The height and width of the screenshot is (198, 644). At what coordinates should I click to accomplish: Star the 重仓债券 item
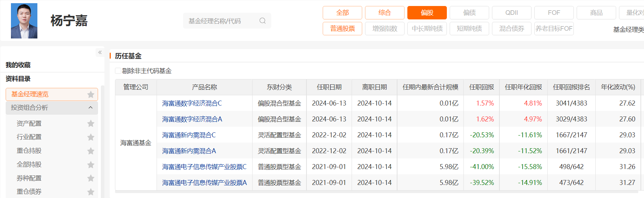(x=91, y=192)
